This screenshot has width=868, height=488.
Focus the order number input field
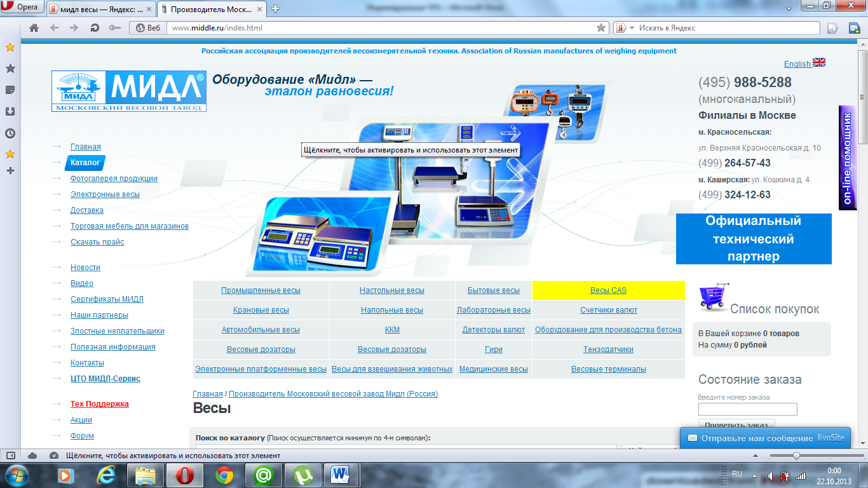pos(747,409)
